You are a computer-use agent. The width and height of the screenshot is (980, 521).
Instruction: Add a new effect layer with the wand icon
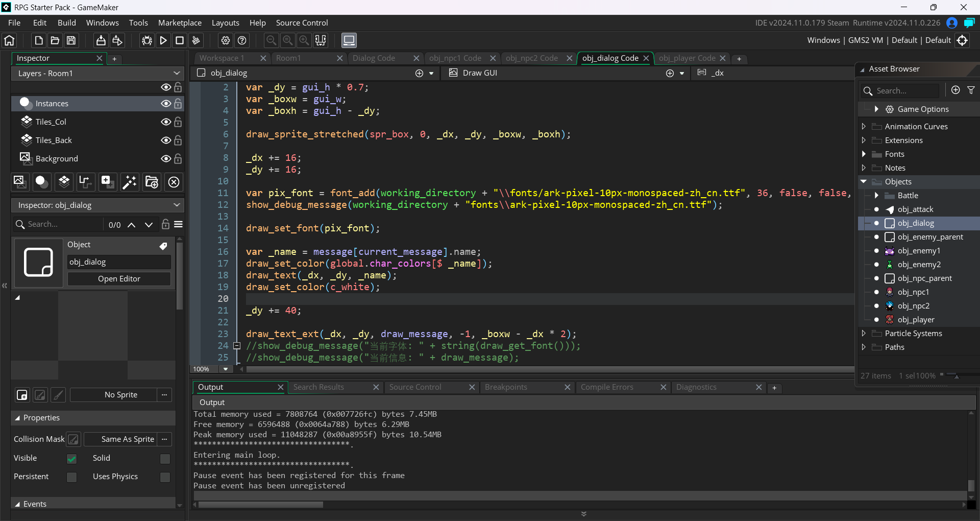pyautogui.click(x=130, y=182)
